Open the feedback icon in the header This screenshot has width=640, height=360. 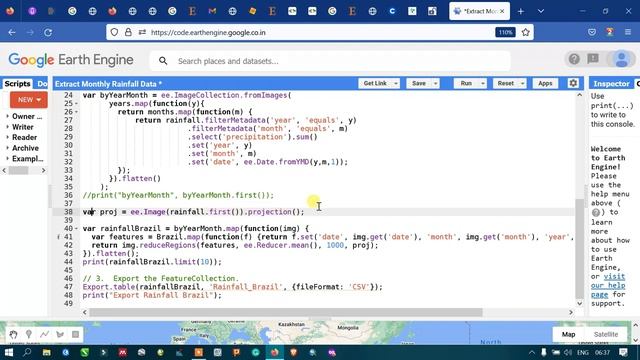click(593, 59)
